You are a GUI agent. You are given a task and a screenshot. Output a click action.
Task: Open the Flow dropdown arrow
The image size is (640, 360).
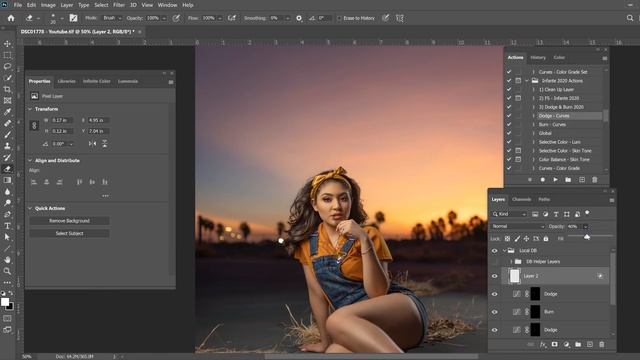(x=220, y=18)
